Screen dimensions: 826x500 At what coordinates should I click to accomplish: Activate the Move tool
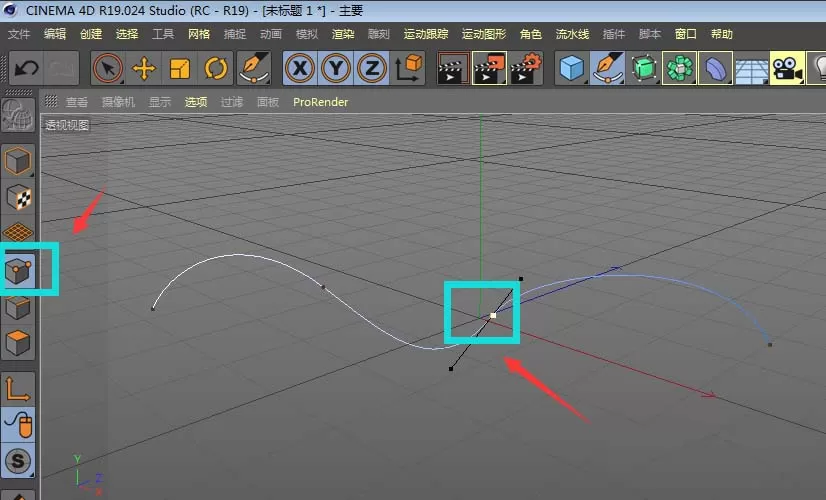click(144, 68)
